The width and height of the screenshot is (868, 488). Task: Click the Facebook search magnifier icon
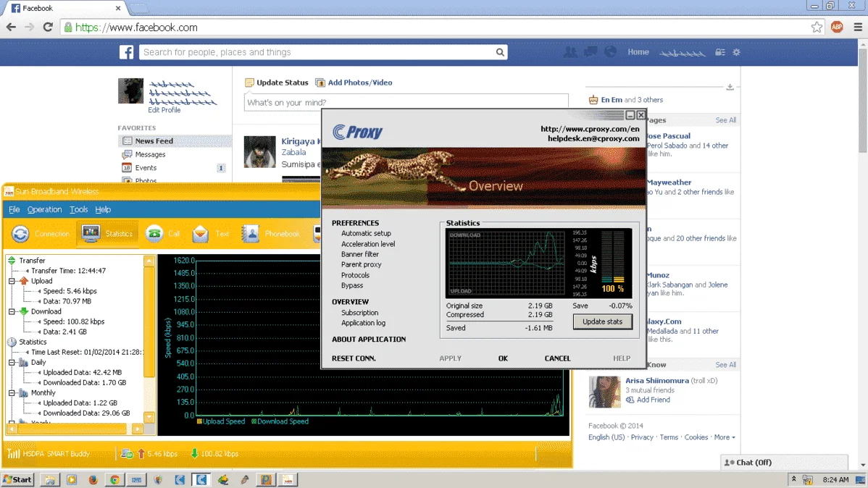500,52
